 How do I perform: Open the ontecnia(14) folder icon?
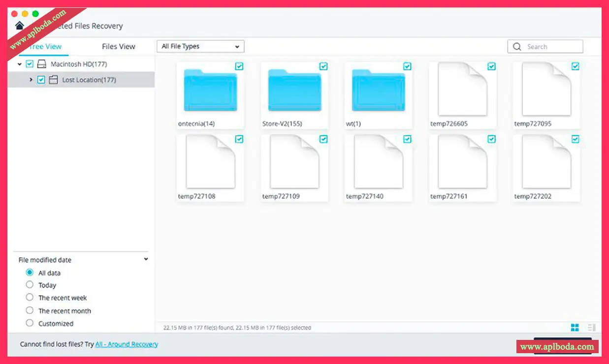(x=210, y=91)
